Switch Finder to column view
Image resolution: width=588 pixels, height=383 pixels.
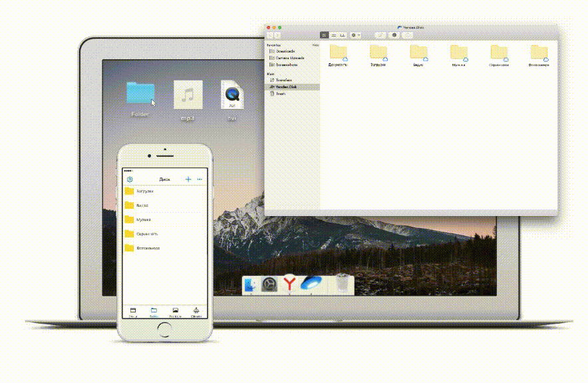(x=343, y=35)
